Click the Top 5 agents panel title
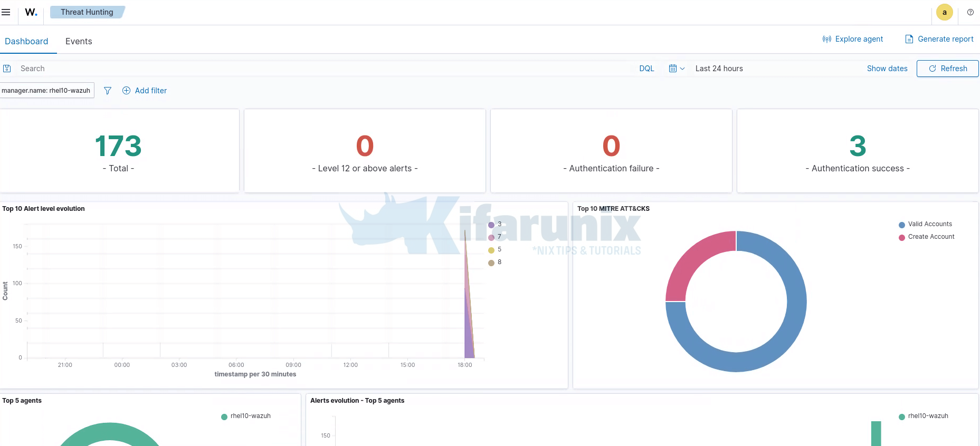This screenshot has width=980, height=446. 22,401
